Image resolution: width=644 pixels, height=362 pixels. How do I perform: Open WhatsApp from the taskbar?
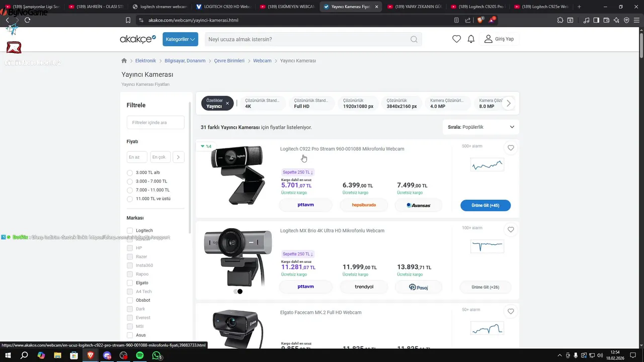coord(157,355)
